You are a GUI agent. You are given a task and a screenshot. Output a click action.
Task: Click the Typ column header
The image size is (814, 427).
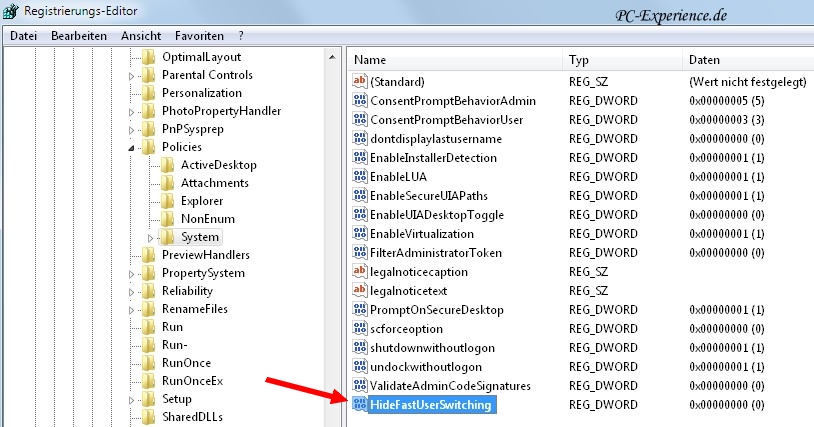580,60
